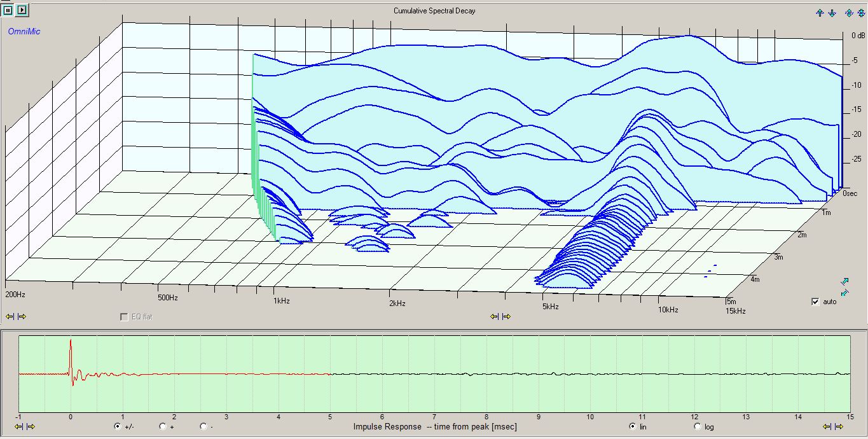Viewport: 868px width, 439px height.
Task: Click left arrow under the 200Hz label
Action: [10, 316]
